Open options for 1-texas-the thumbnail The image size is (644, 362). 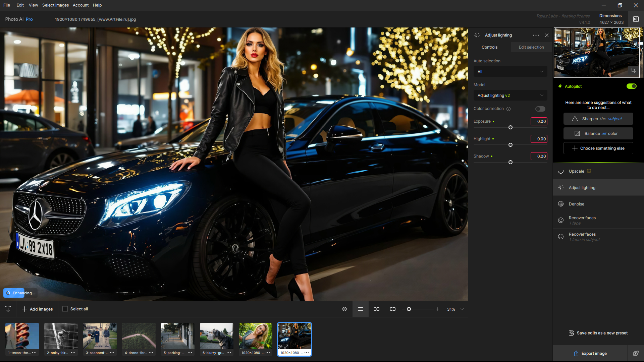tap(34, 353)
